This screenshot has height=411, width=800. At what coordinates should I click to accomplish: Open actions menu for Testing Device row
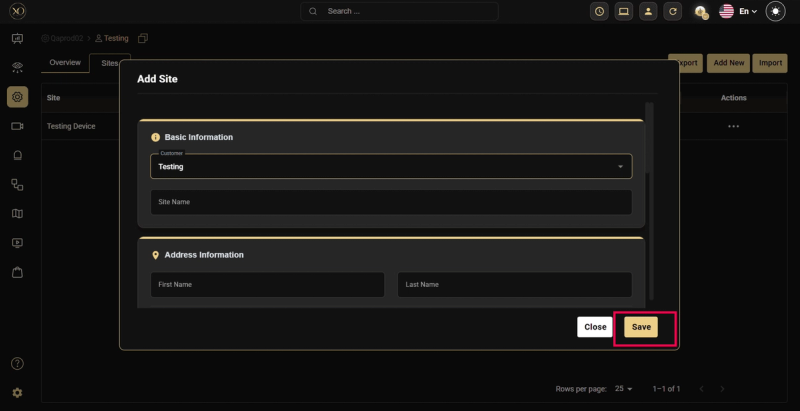click(x=734, y=126)
